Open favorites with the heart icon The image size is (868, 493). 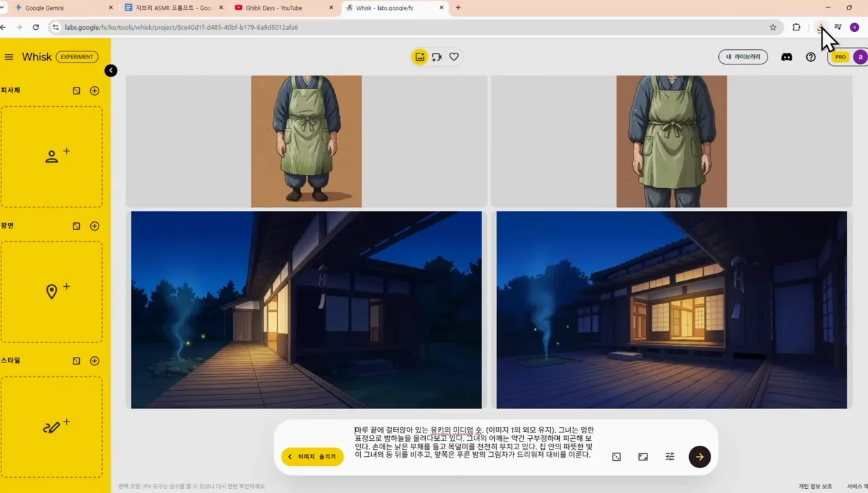[454, 57]
